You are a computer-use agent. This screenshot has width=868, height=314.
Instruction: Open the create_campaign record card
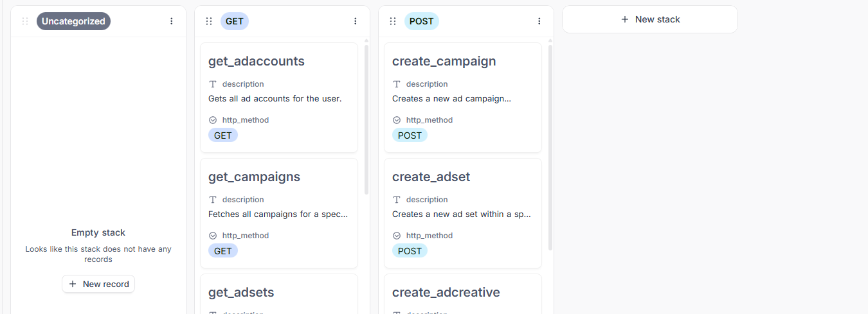click(x=462, y=98)
